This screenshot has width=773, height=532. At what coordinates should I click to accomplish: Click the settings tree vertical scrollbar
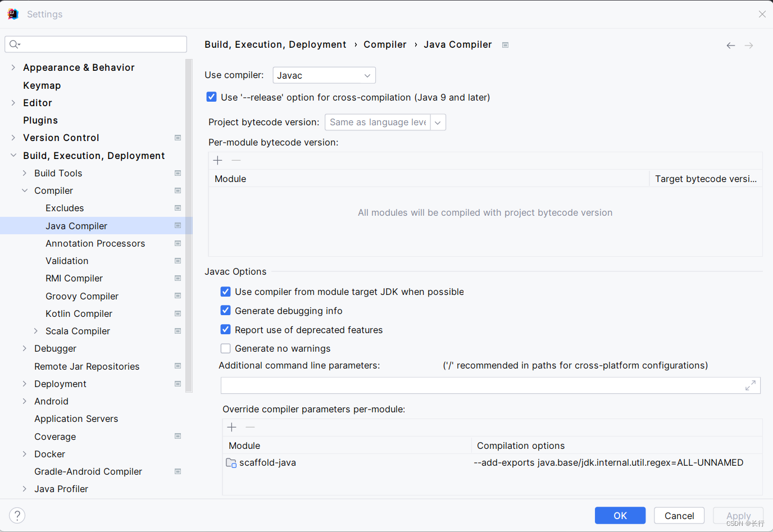(x=189, y=225)
